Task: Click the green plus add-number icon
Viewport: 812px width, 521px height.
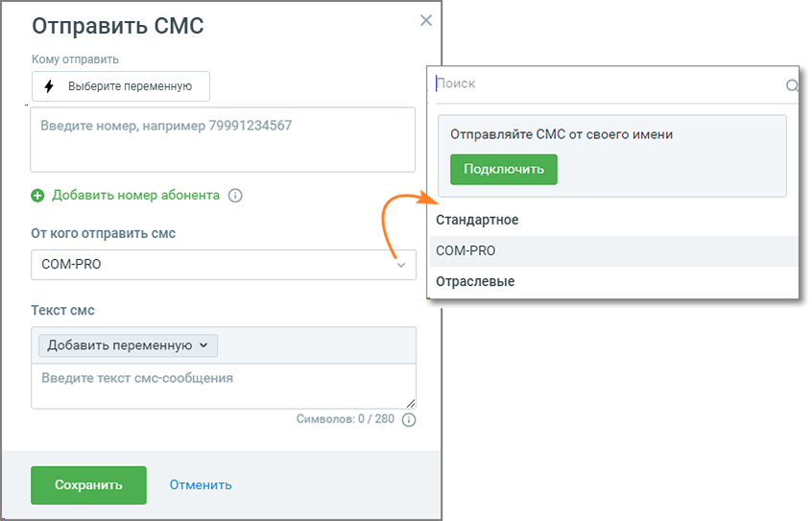Action: click(x=37, y=196)
